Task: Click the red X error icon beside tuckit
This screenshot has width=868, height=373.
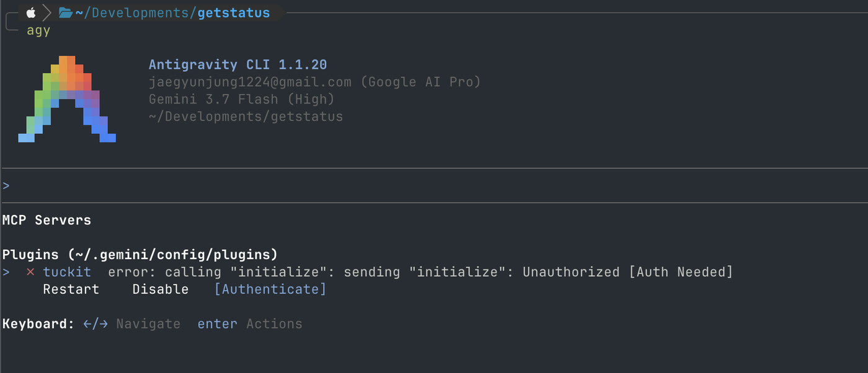Action: tap(30, 272)
